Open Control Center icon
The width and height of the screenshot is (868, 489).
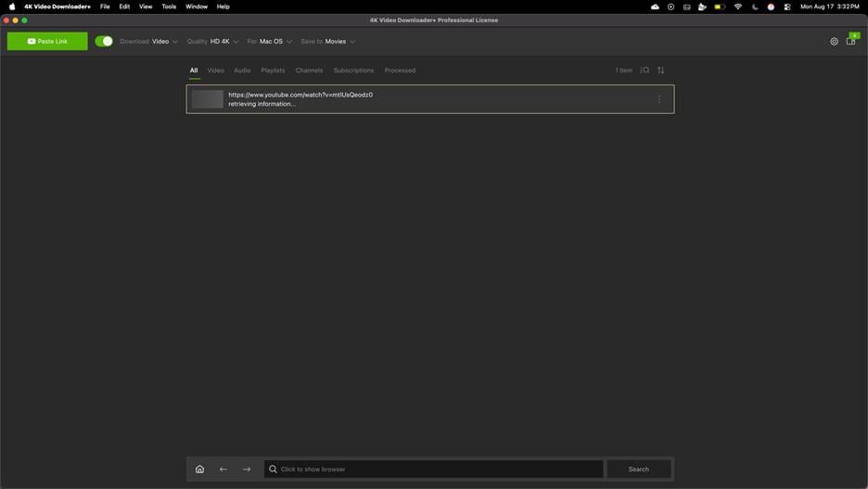coord(787,6)
